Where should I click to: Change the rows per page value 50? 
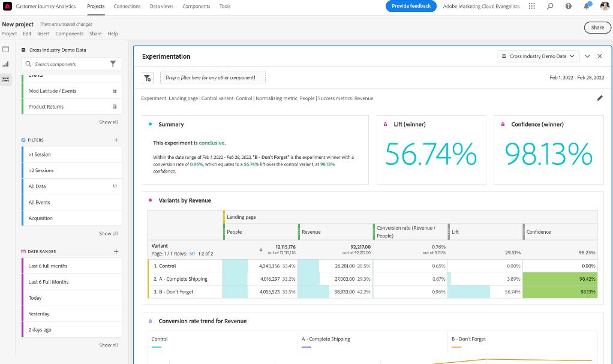pyautogui.click(x=192, y=253)
